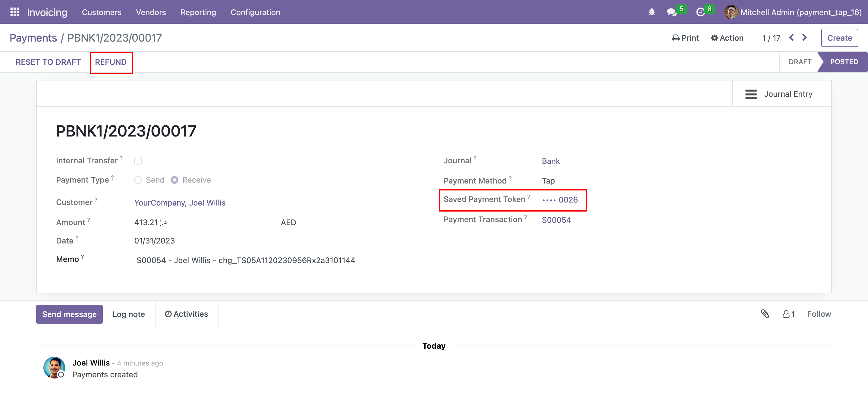
Task: Open activities clock icon in top bar
Action: 700,12
